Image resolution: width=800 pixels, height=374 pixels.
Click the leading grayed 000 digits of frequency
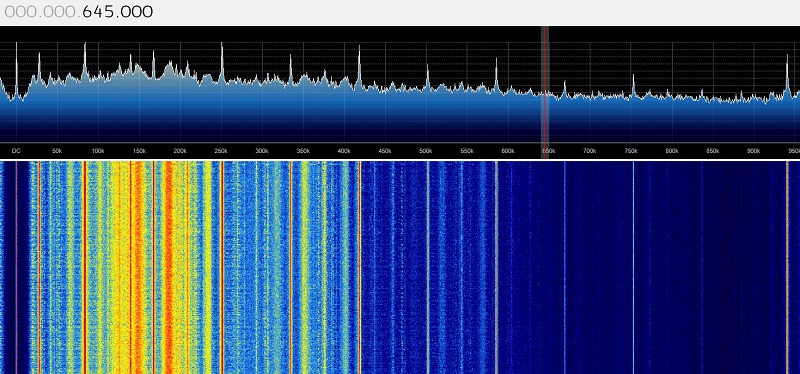(21, 12)
